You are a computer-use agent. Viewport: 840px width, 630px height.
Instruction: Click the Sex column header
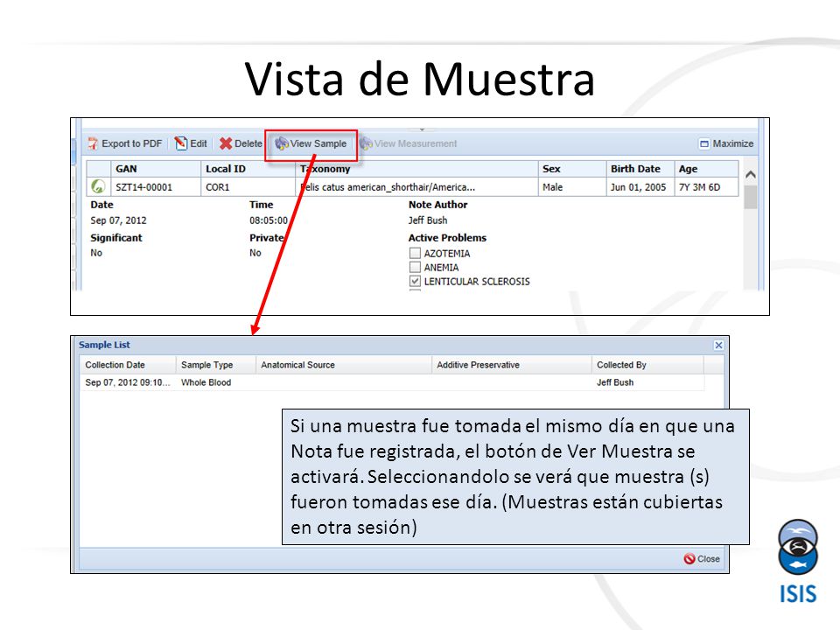[572, 169]
